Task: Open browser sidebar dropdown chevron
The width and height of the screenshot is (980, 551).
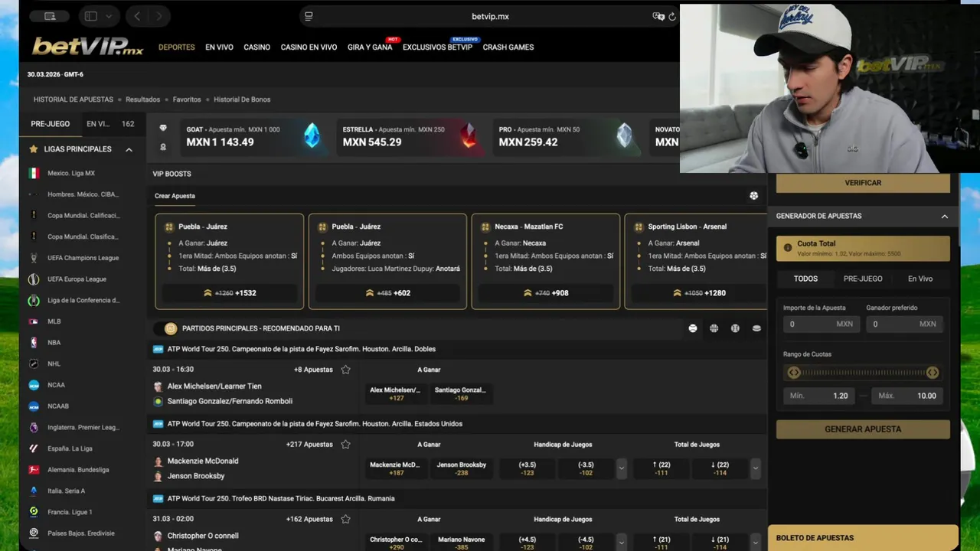Action: [109, 16]
